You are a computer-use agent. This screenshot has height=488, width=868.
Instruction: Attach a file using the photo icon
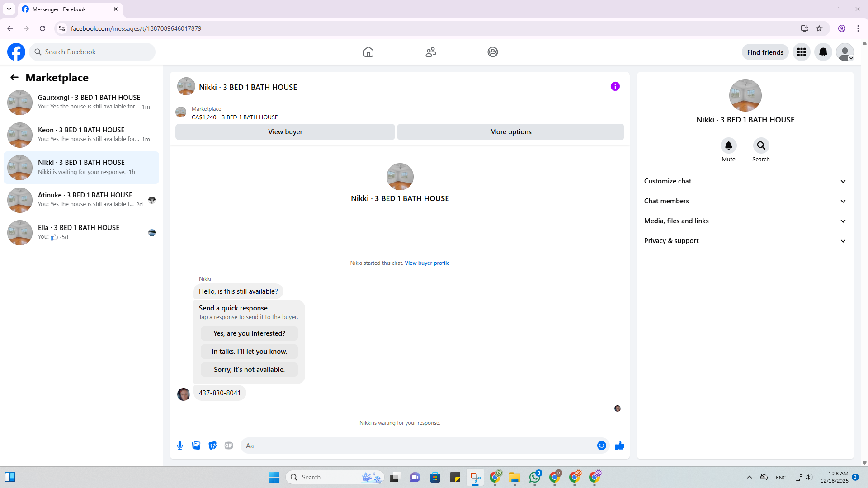click(196, 446)
